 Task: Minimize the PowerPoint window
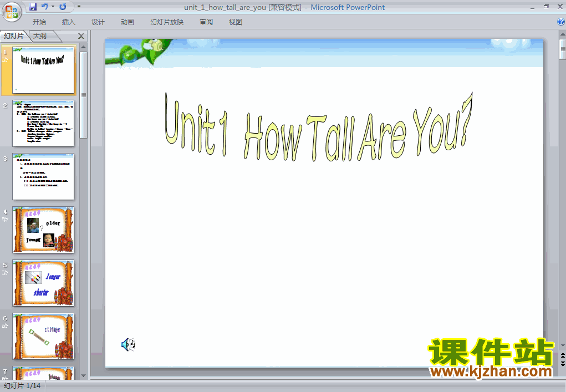pos(533,7)
